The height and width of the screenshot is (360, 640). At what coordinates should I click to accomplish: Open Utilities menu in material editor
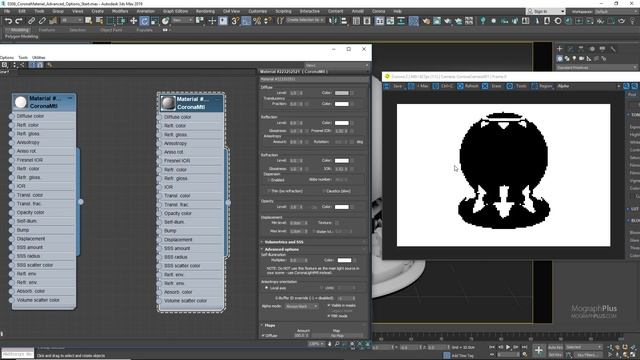pos(38,58)
